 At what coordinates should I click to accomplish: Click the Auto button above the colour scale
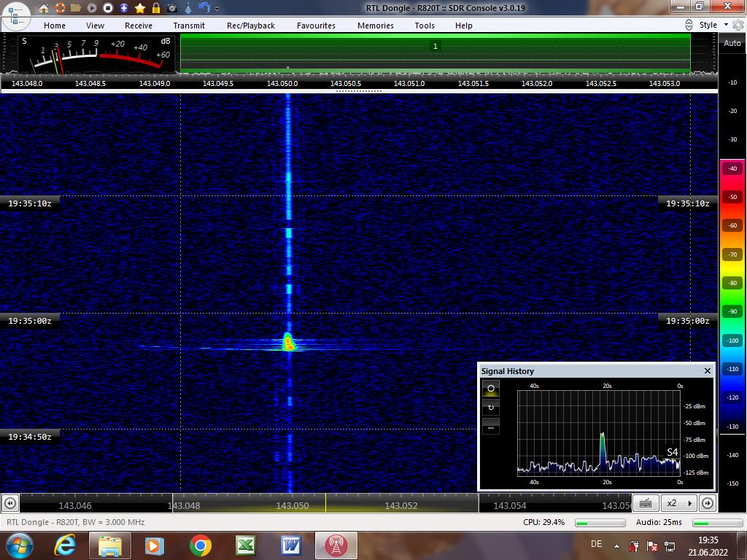point(732,43)
